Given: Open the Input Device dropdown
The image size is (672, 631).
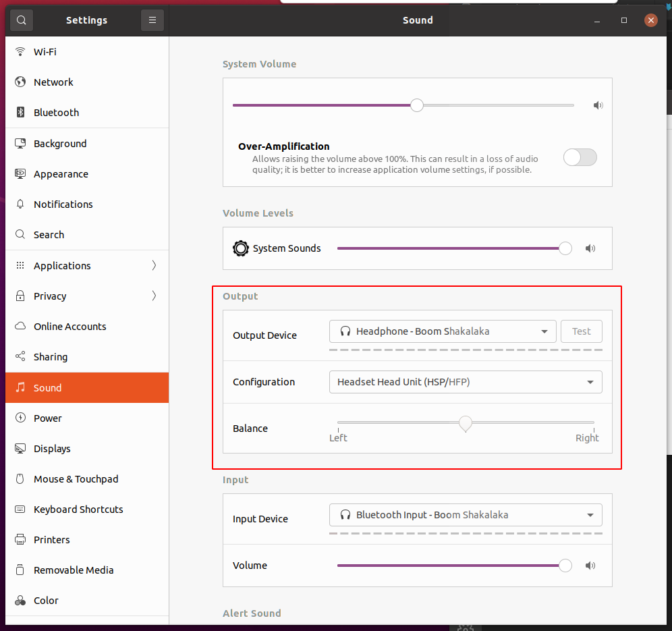Looking at the screenshot, I should point(466,515).
